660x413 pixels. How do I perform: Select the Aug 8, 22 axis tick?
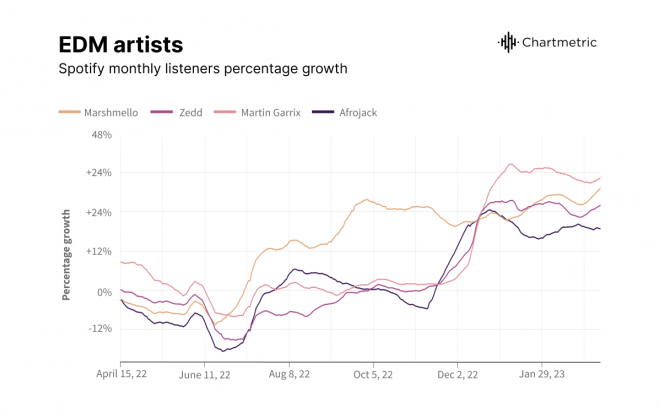click(291, 376)
